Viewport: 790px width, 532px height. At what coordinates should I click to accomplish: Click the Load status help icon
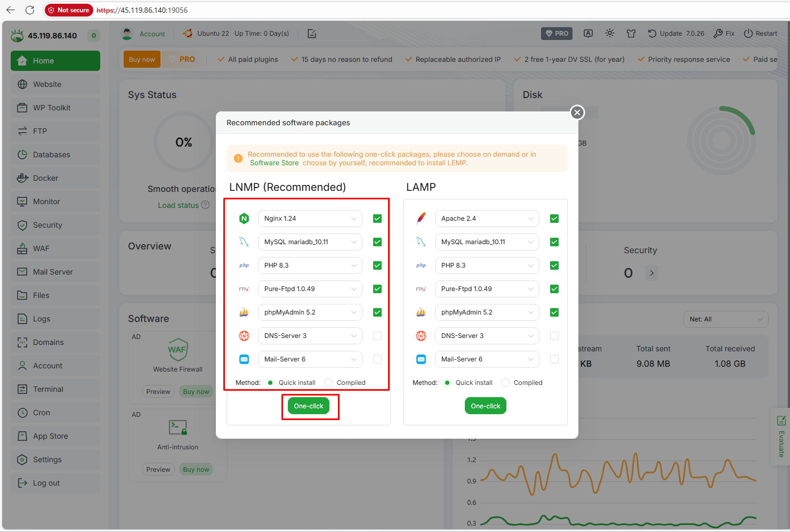pos(205,205)
